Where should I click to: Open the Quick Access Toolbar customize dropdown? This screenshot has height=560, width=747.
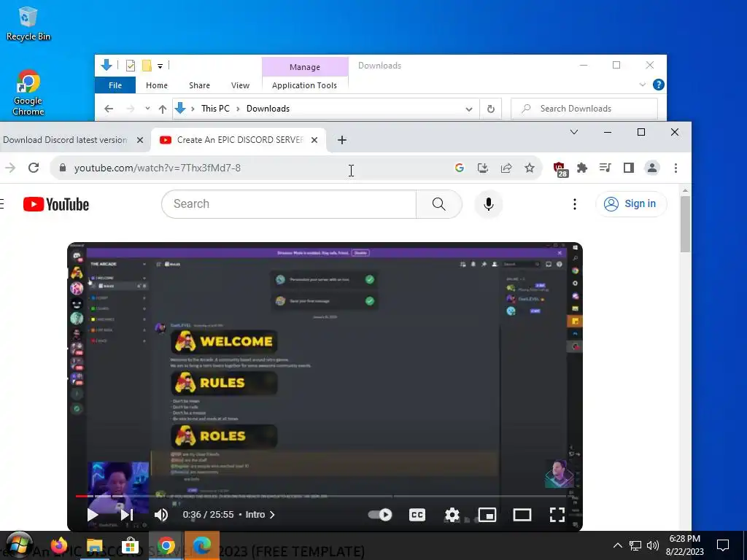pos(160,66)
